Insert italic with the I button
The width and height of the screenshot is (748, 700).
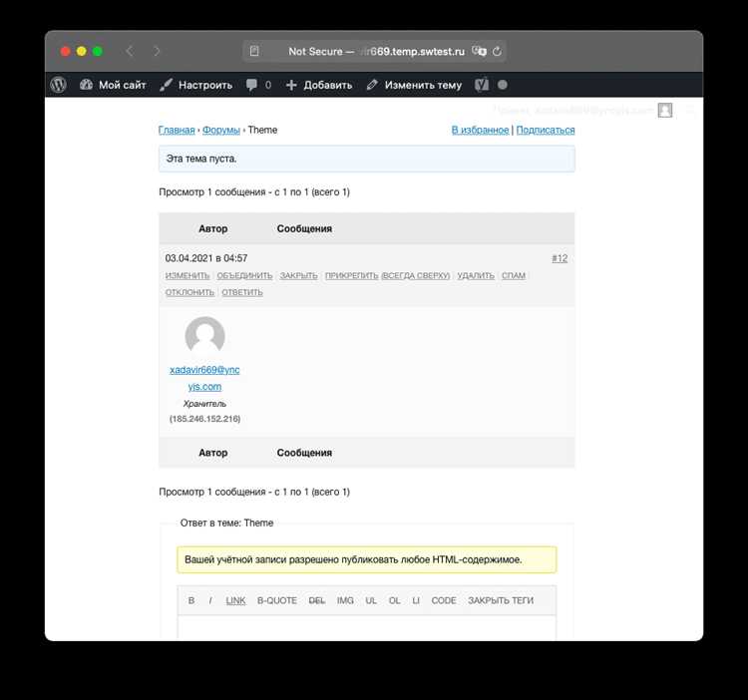[x=210, y=600]
